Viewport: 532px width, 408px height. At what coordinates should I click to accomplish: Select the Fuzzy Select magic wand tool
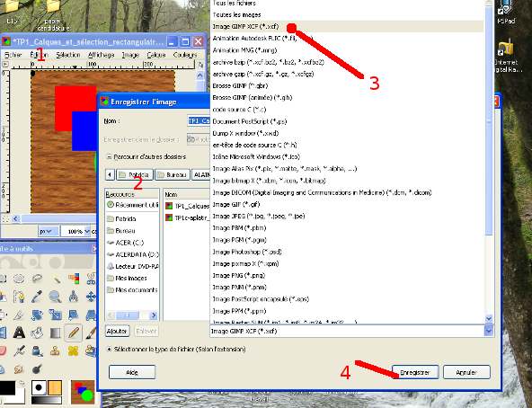[x=56, y=279]
